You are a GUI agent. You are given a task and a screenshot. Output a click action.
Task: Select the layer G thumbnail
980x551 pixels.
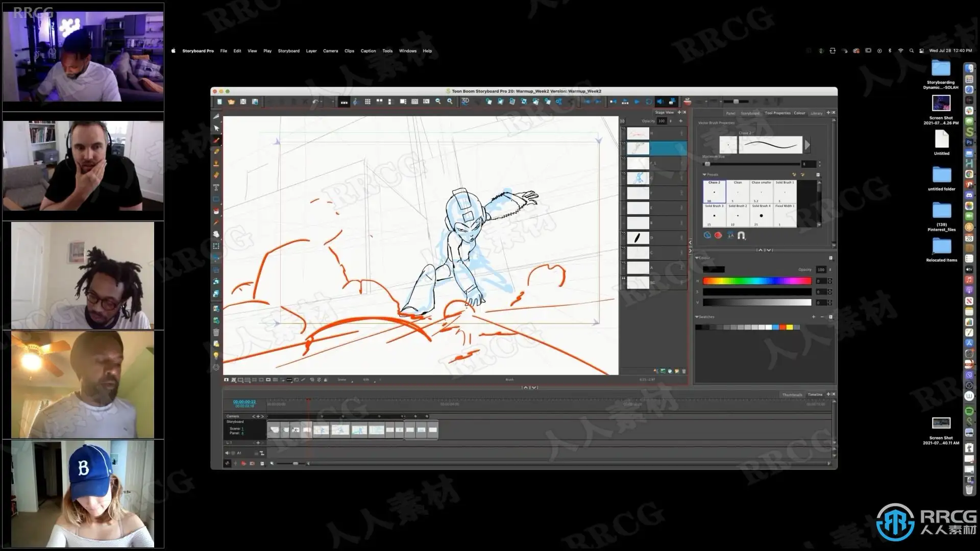pos(638,178)
